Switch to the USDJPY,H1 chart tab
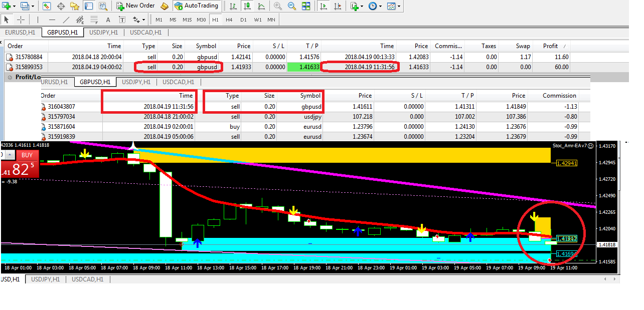 click(103, 33)
